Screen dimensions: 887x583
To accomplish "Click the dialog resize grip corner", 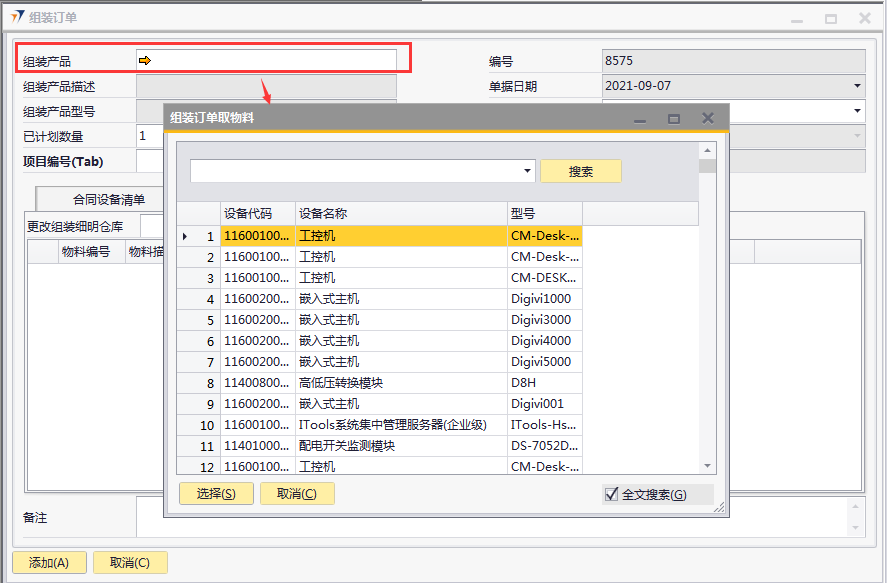I will pos(719,508).
